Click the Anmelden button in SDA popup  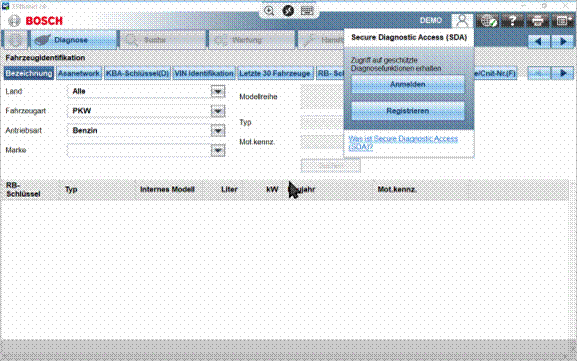pos(408,84)
